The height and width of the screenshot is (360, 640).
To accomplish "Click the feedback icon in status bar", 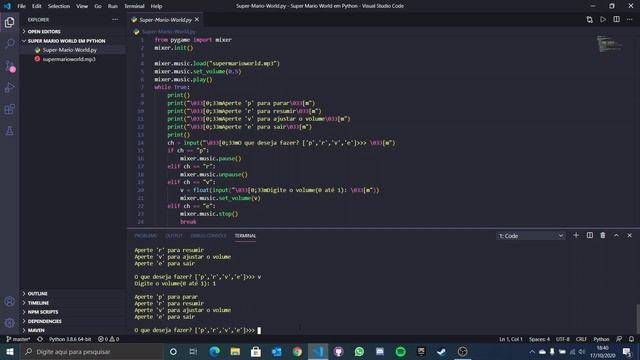I will 619,339.
